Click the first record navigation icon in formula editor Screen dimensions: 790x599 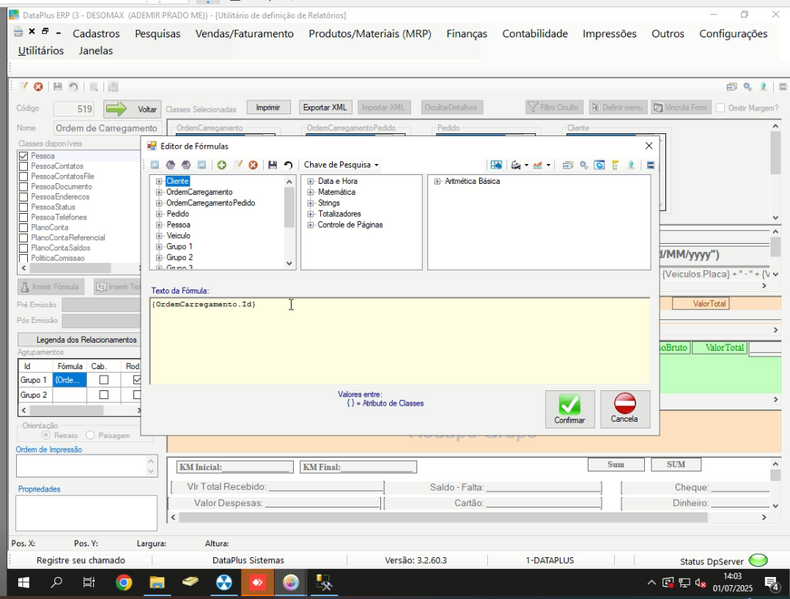(x=155, y=165)
